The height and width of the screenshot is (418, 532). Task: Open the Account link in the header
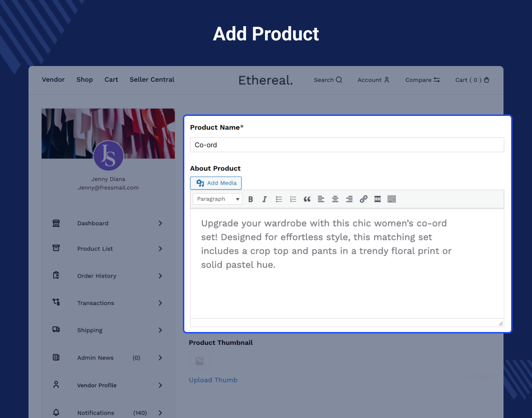pyautogui.click(x=373, y=80)
